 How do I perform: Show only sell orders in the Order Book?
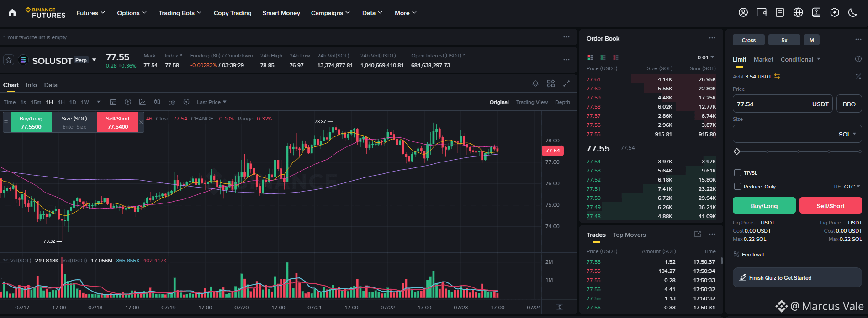(x=616, y=57)
